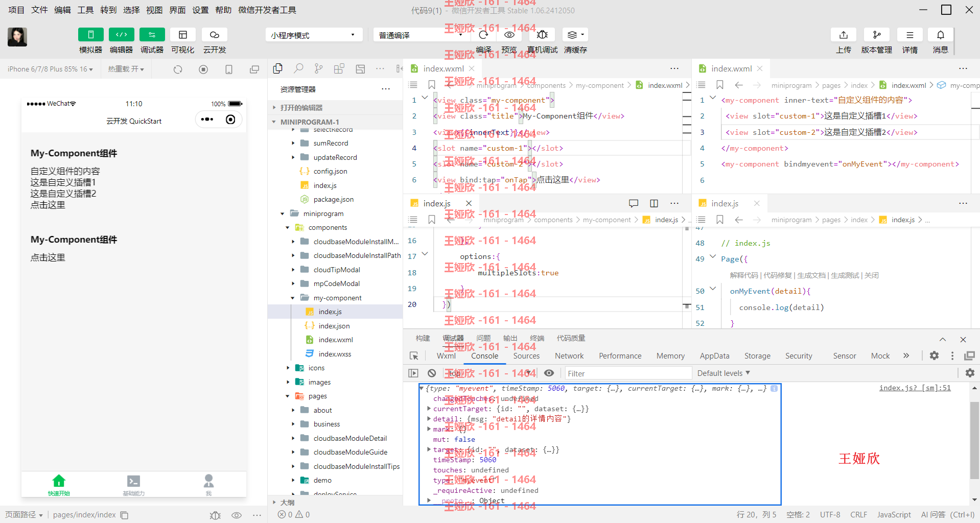Click the preview eye icon
Viewport: 980px width, 523px height.
[x=509, y=35]
